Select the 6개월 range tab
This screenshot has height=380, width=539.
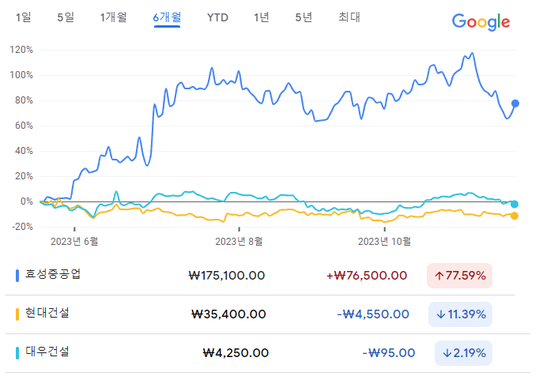click(x=167, y=18)
